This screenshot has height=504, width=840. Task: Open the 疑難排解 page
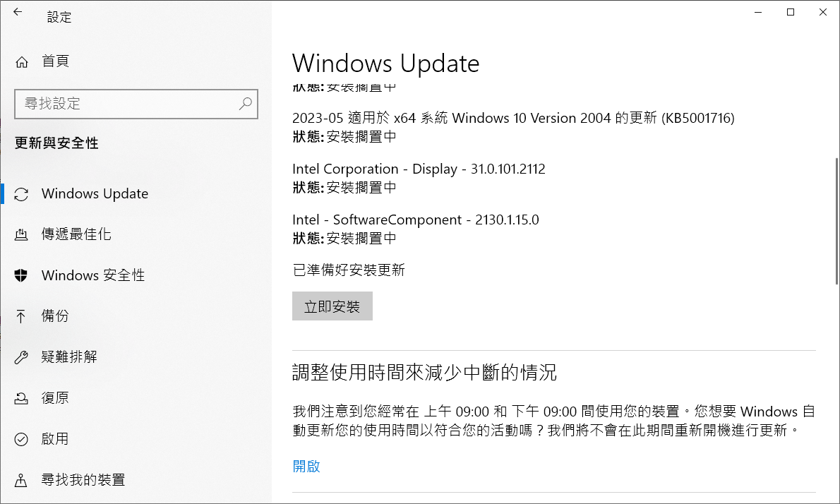pos(69,357)
